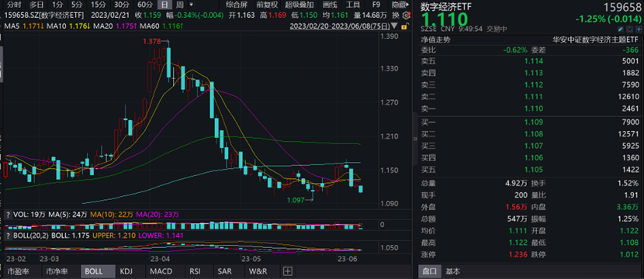Open the date range dropdown triangle

pos(395,26)
